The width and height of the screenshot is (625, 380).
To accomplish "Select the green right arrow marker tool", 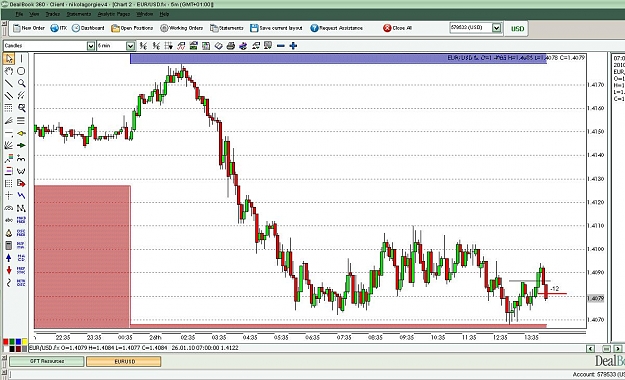I will (x=21, y=146).
